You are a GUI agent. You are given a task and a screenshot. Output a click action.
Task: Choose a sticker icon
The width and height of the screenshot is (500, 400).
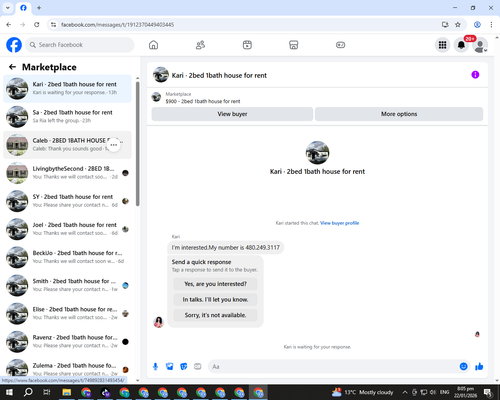click(x=184, y=367)
